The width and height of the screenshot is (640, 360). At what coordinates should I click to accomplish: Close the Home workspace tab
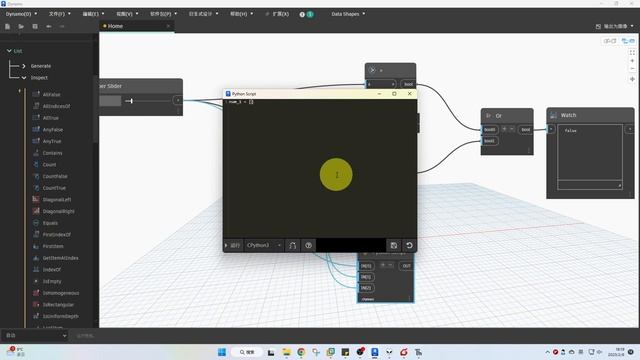[168, 26]
